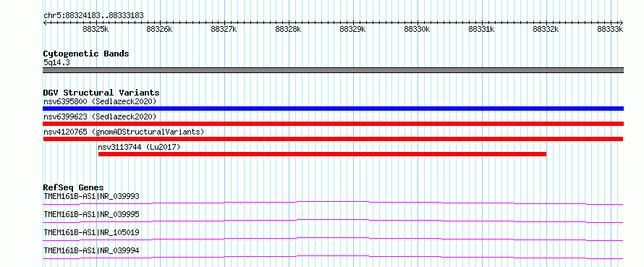
Task: Select the magenta NR_039995 transcript line
Action: point(333,221)
